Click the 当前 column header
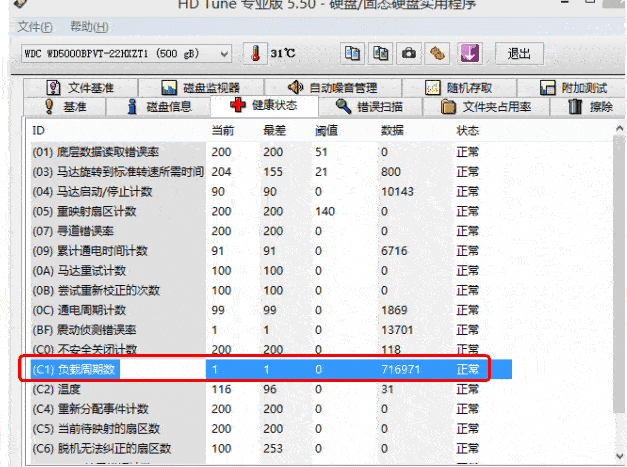Image resolution: width=627 pixels, height=467 pixels. (223, 131)
